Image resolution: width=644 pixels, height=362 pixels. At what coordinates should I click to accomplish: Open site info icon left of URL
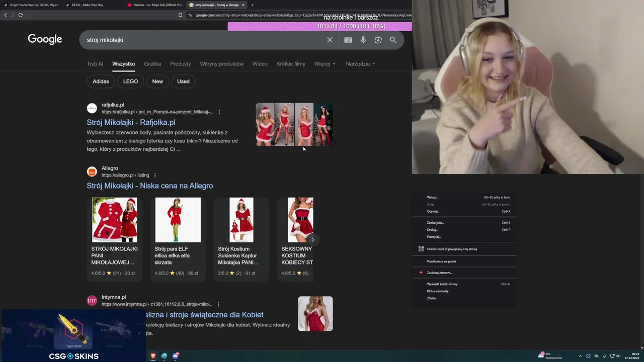point(190,15)
